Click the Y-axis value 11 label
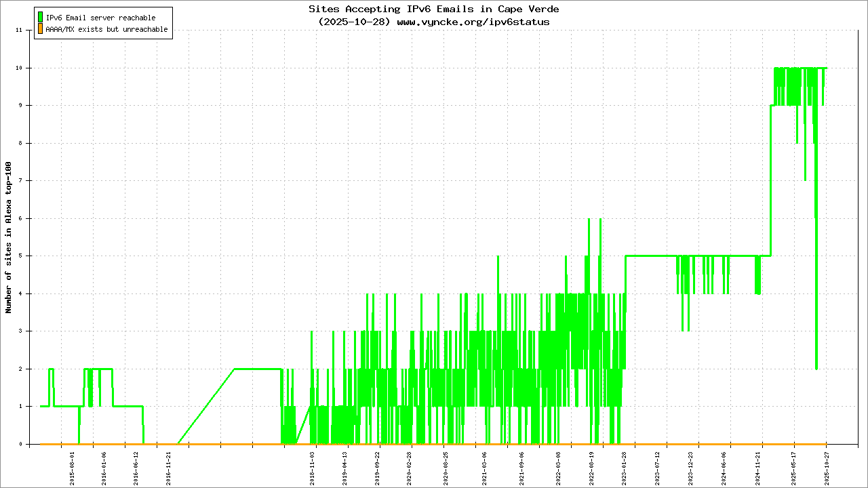The image size is (868, 488). click(20, 30)
